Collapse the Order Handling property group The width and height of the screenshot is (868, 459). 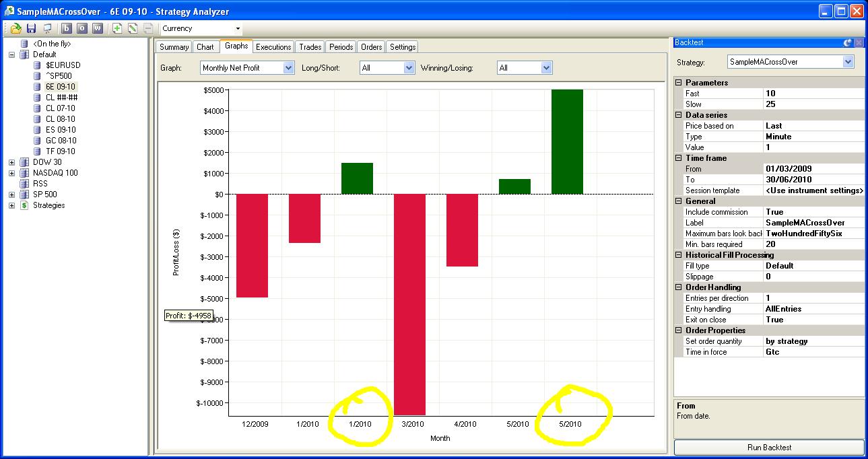(x=679, y=287)
